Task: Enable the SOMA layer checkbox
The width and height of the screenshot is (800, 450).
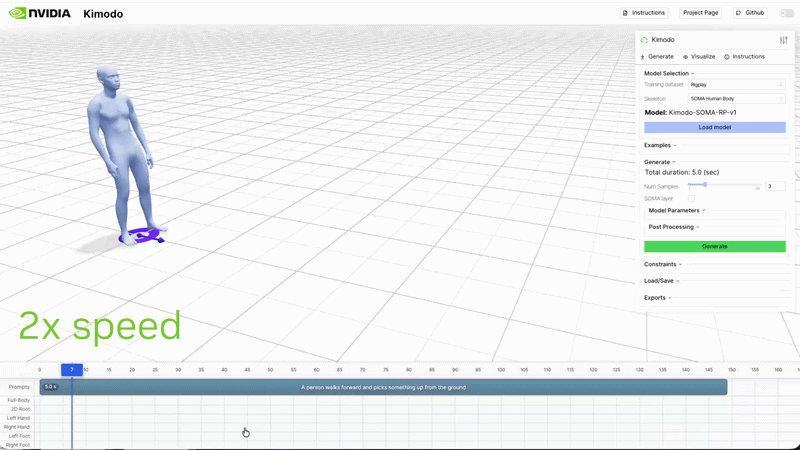Action: pos(691,198)
